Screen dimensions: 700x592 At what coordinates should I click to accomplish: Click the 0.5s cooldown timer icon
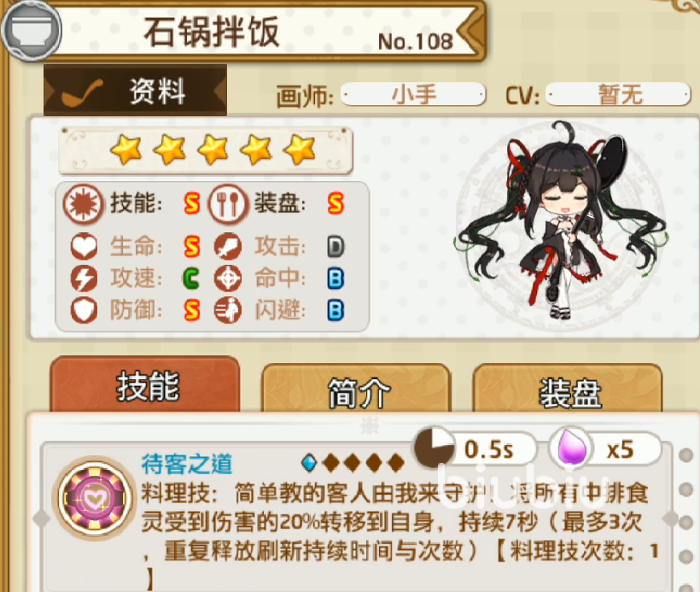click(x=433, y=448)
